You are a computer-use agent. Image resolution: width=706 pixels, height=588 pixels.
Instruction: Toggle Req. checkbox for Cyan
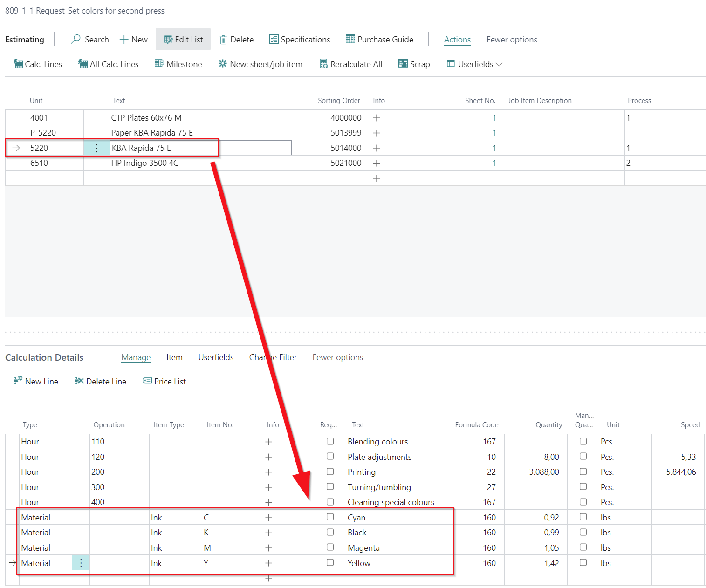pos(330,517)
